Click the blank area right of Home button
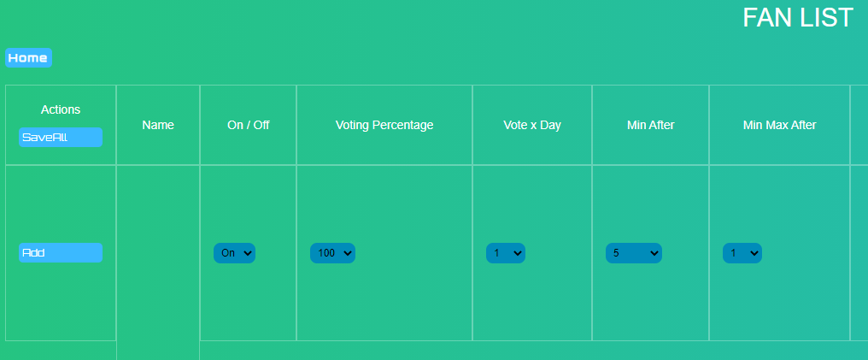 (x=342, y=58)
